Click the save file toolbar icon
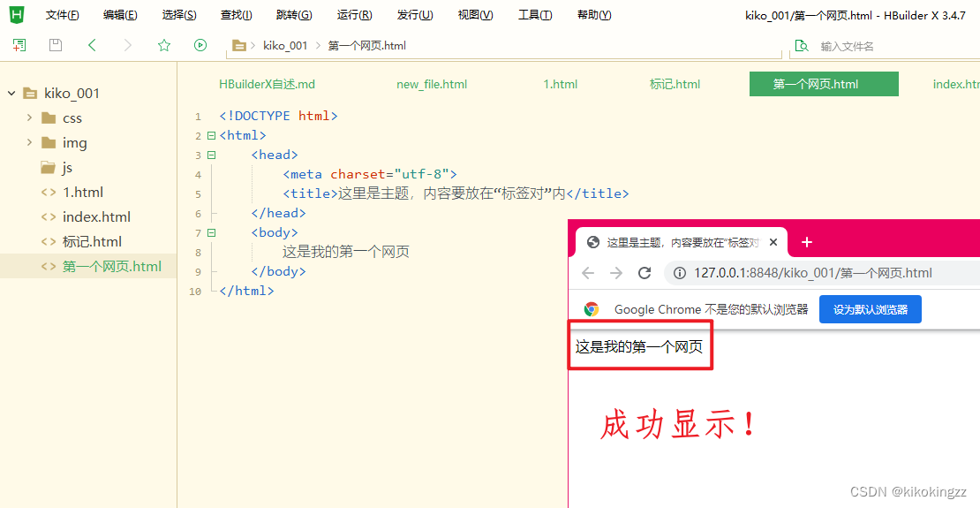980x508 pixels. (56, 45)
